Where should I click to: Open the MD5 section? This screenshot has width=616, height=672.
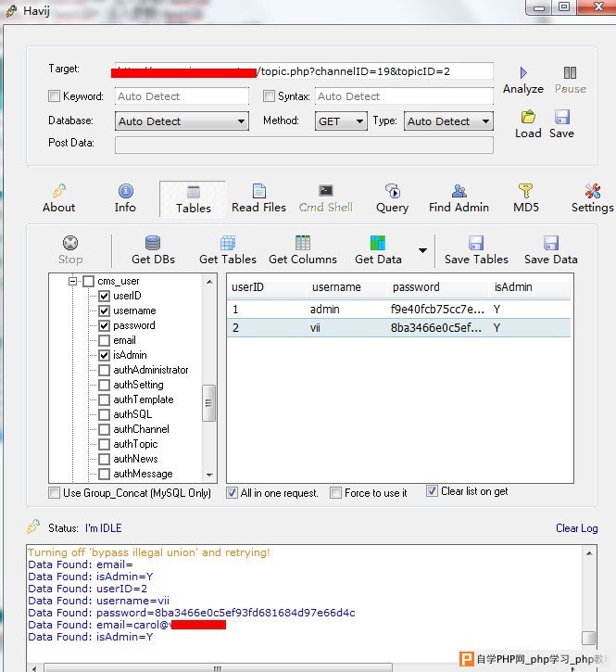(525, 198)
